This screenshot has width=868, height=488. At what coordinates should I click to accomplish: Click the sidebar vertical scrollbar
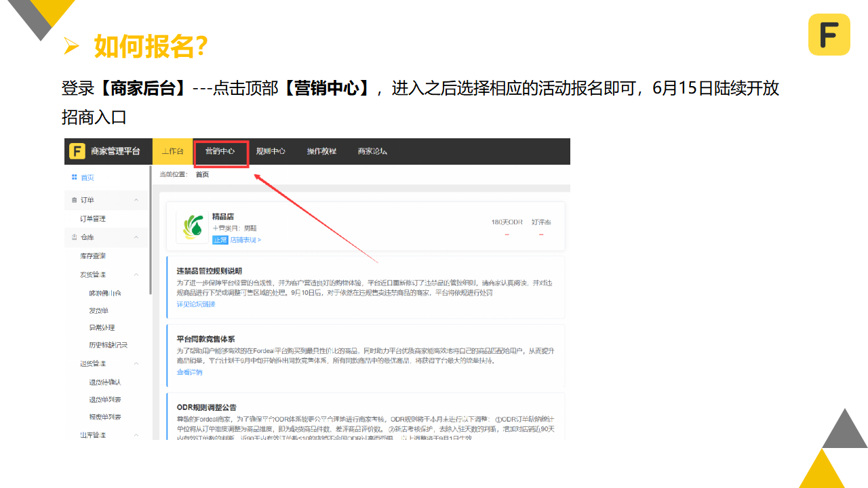(x=151, y=230)
